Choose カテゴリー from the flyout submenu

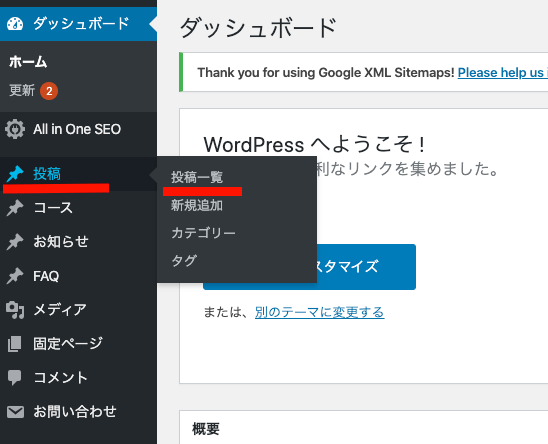pos(203,233)
